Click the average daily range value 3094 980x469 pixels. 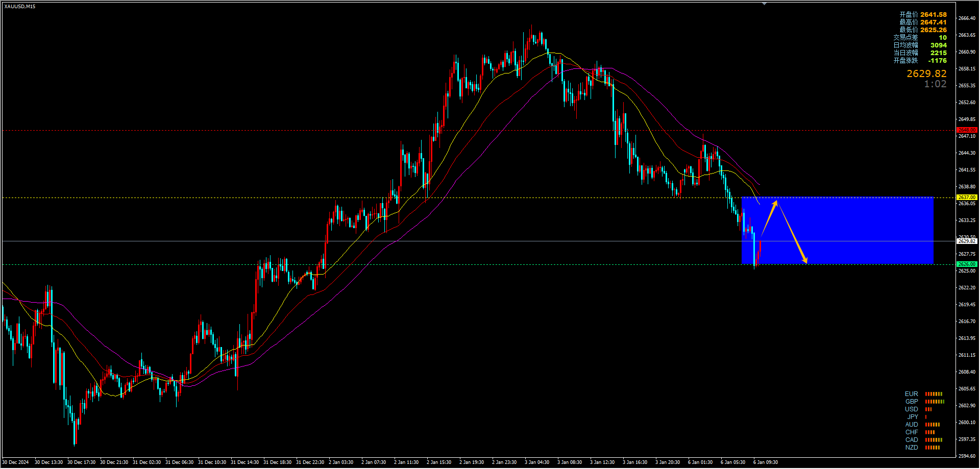click(938, 45)
